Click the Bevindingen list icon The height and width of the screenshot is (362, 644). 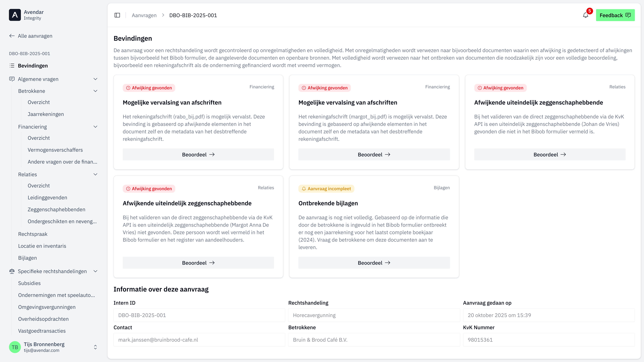(x=12, y=66)
